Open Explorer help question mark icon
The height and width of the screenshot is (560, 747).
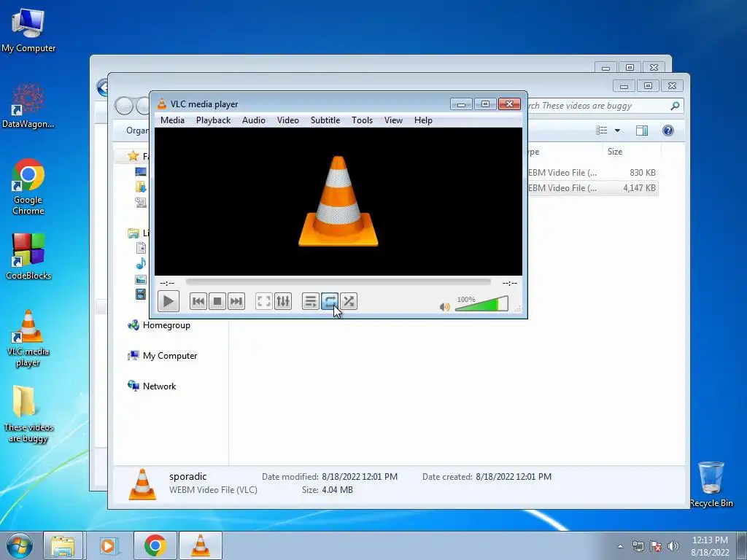(x=668, y=131)
